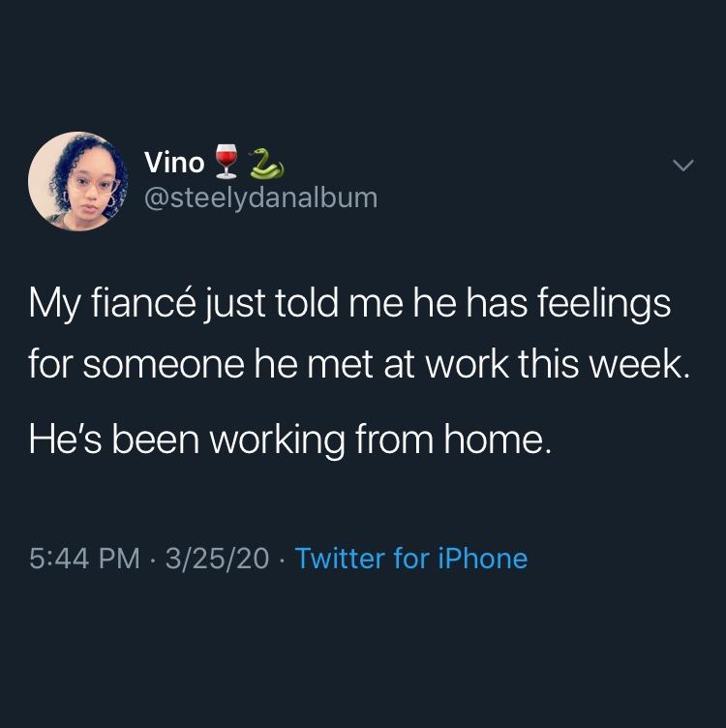Click the 3/25/20 date
This screenshot has width=726, height=728.
point(217,559)
